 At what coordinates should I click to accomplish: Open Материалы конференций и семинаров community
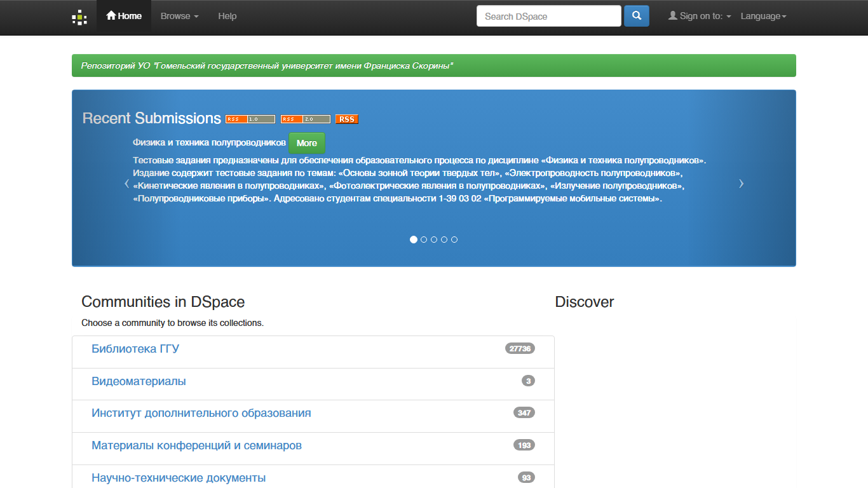click(x=196, y=445)
